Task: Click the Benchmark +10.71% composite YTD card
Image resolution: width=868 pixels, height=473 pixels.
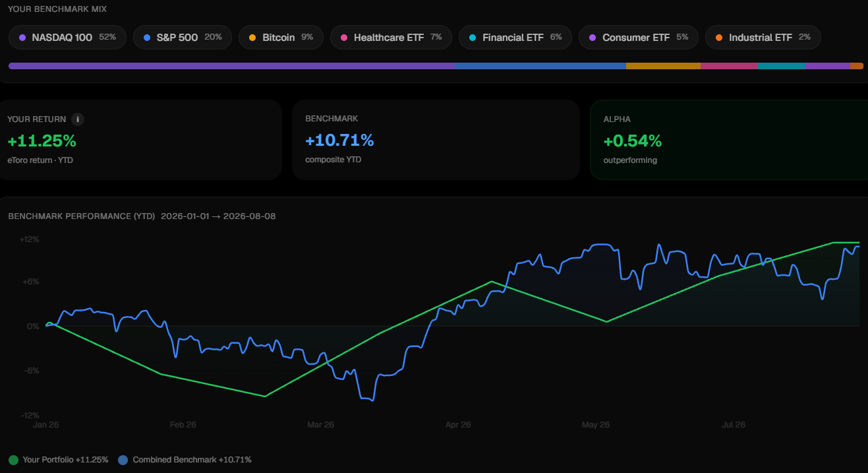Action: pos(436,140)
